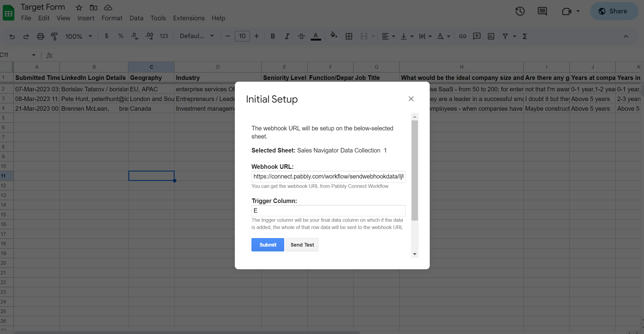Open the View menu
The height and width of the screenshot is (334, 644).
click(x=64, y=18)
